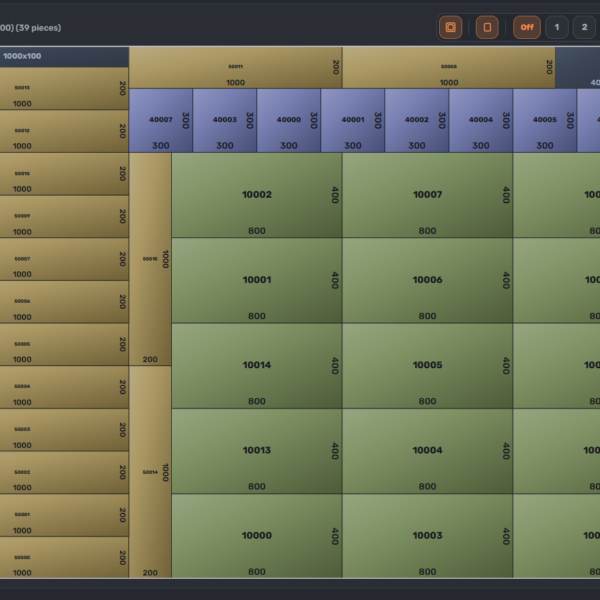Select page 2 button
This screenshot has height=600, width=600.
point(585,27)
